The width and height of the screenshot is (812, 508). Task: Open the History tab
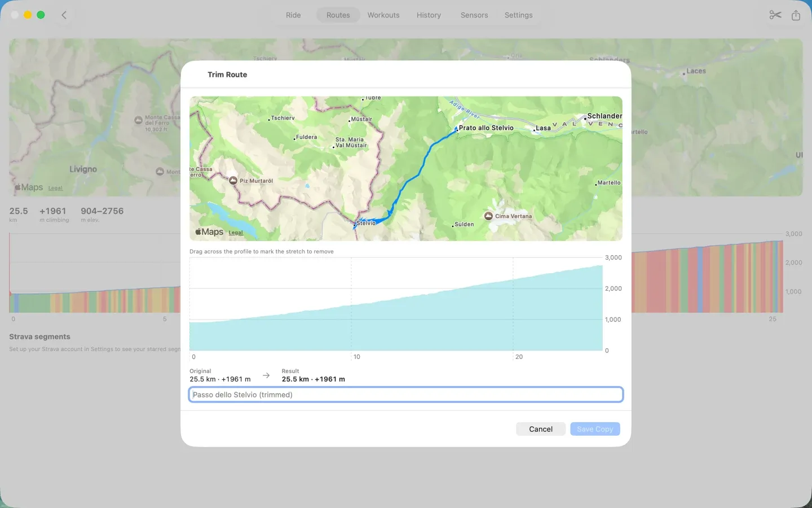coord(429,15)
